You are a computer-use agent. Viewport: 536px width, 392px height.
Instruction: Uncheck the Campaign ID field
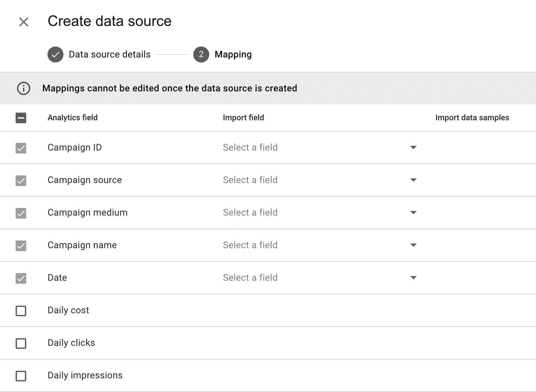21,148
